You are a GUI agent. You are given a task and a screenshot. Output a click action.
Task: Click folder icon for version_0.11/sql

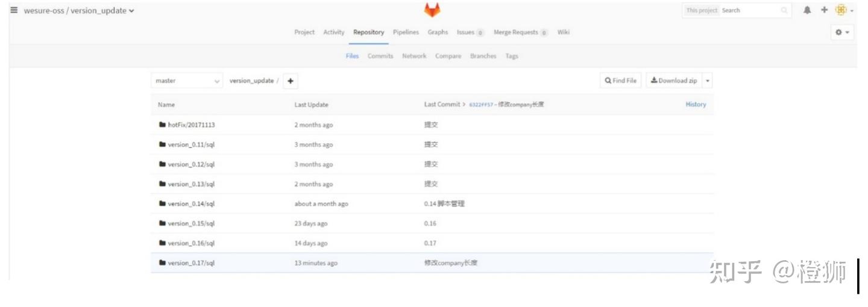(x=162, y=144)
